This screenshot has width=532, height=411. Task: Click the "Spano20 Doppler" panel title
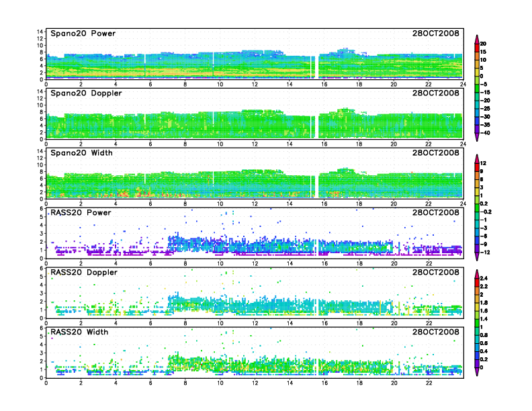pyautogui.click(x=86, y=93)
